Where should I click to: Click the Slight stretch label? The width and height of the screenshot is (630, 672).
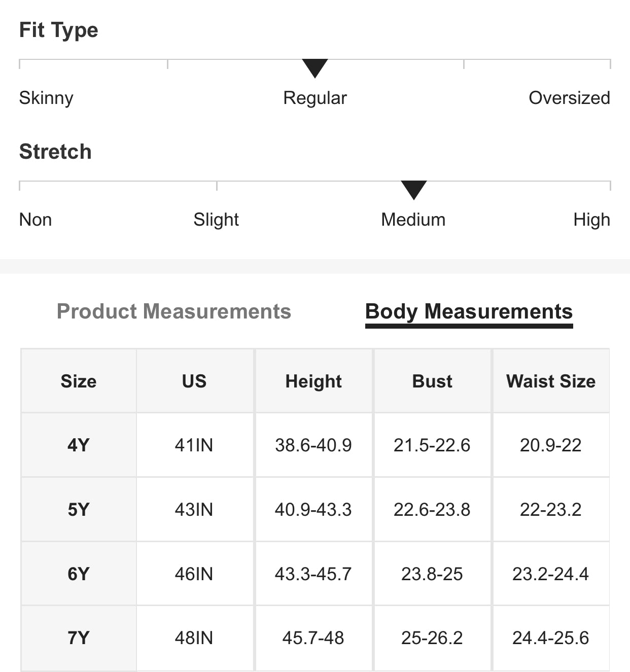(x=216, y=220)
